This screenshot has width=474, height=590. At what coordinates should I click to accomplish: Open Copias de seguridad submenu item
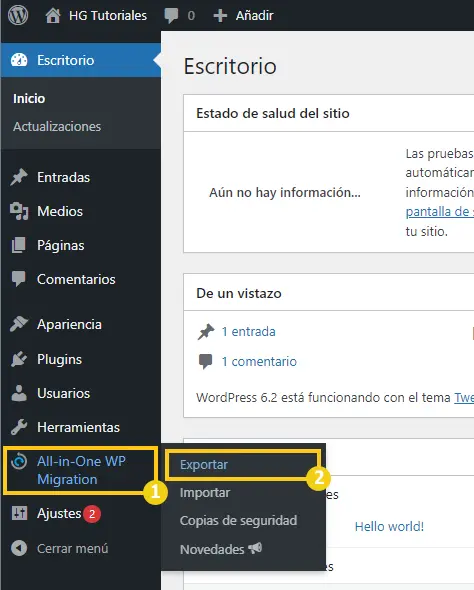tap(239, 521)
